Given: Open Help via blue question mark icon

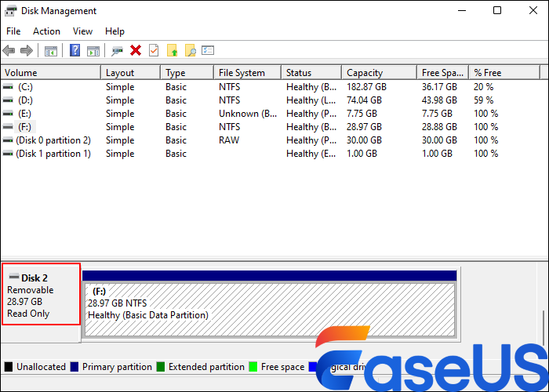Looking at the screenshot, I should (75, 51).
